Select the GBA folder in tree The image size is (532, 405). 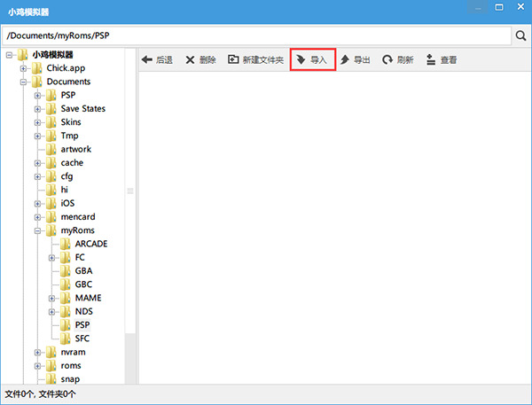click(83, 271)
